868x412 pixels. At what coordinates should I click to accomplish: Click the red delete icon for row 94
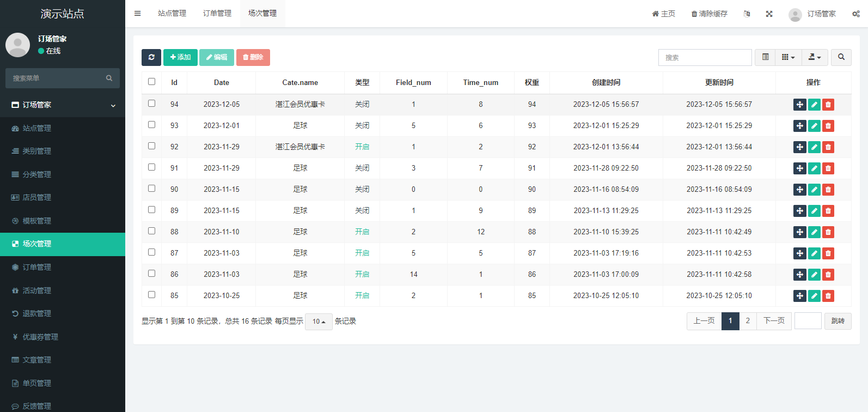tap(828, 105)
